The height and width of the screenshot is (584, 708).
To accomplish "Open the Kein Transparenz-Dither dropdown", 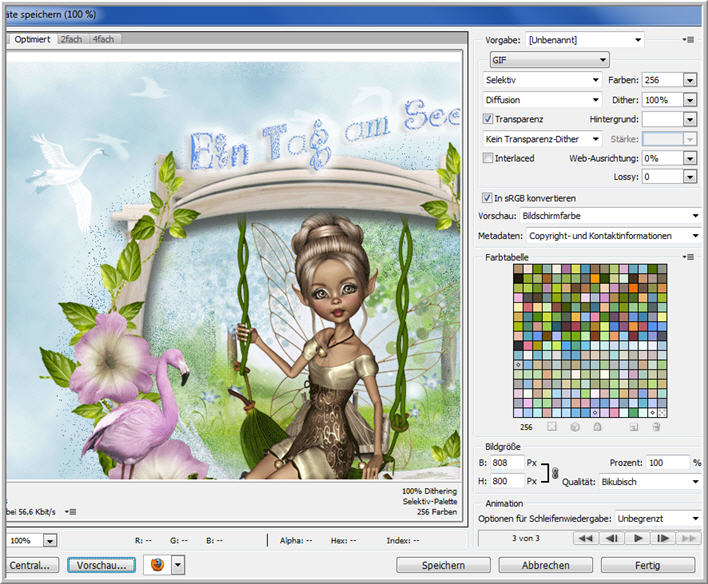I will [x=542, y=139].
